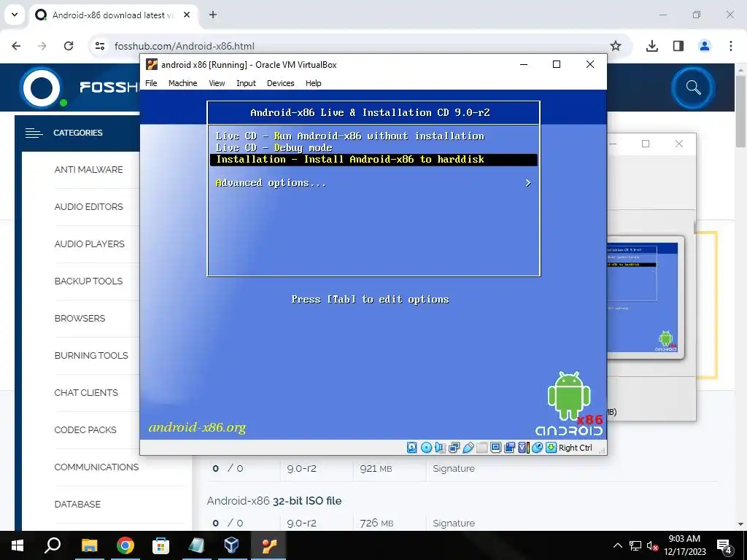Open CODEC PACKS category
Image resolution: width=747 pixels, height=560 pixels.
(x=85, y=429)
